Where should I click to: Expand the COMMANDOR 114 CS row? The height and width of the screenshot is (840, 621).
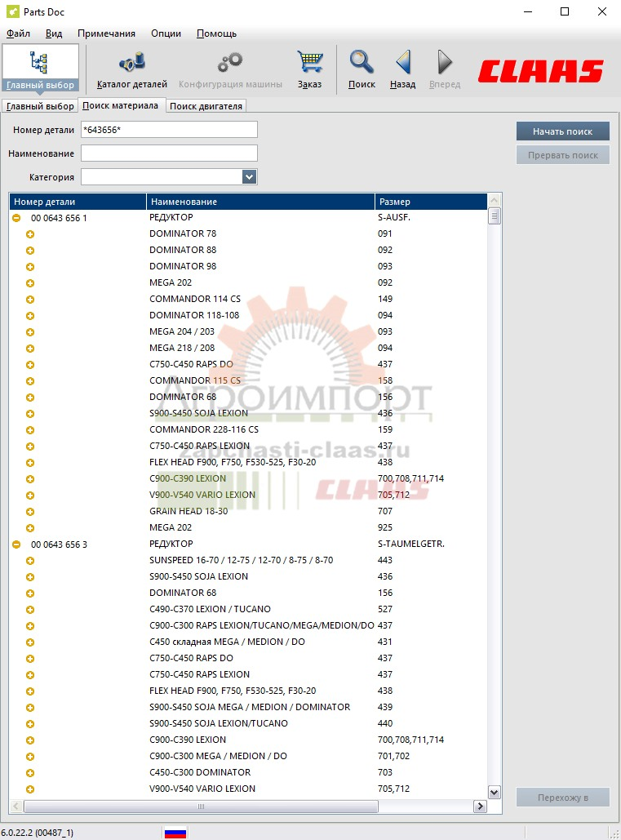pos(30,300)
